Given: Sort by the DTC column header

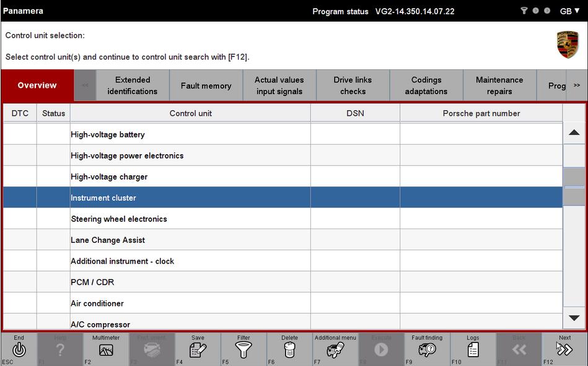Looking at the screenshot, I should (x=20, y=113).
